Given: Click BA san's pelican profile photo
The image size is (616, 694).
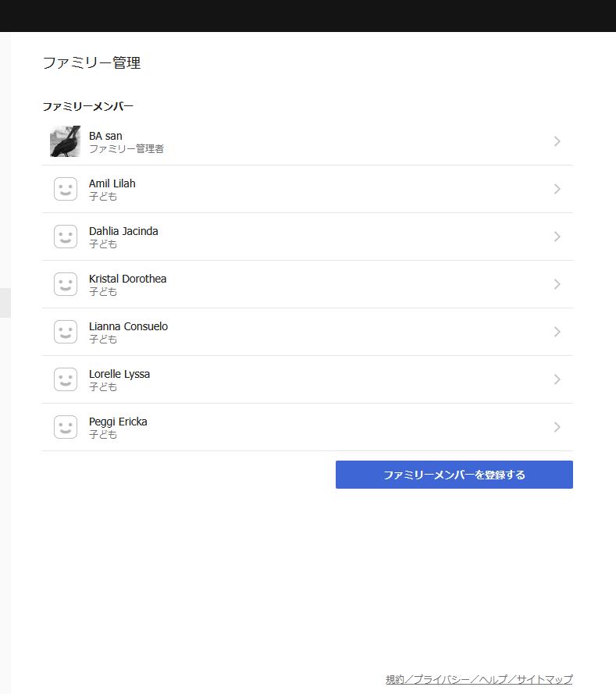Looking at the screenshot, I should point(65,141).
